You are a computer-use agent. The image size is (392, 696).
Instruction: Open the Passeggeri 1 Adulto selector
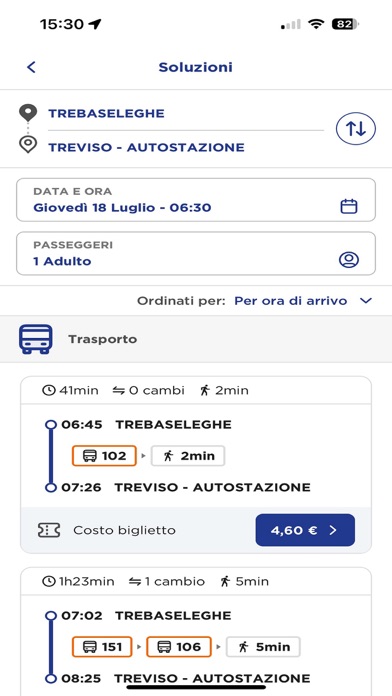click(x=196, y=253)
